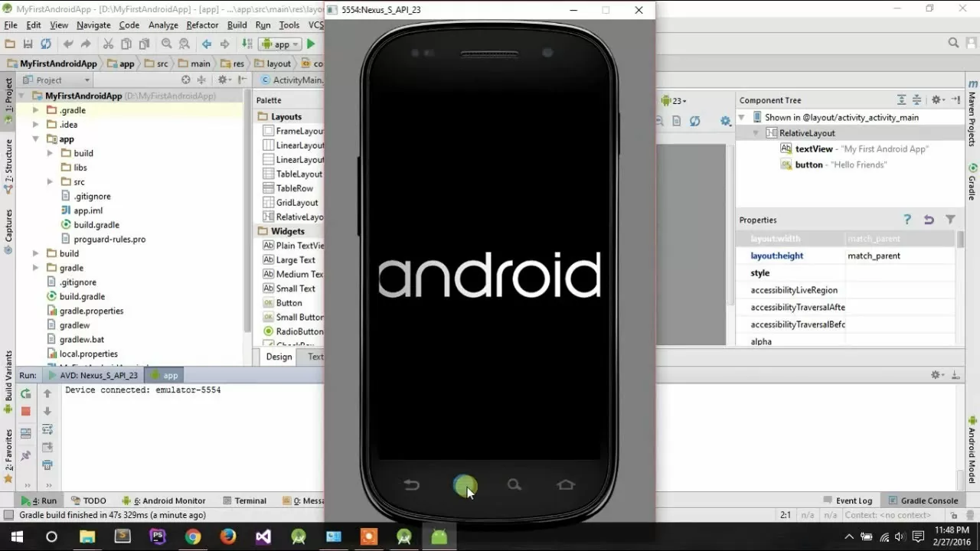Select proguard-rules.pro file
980x551 pixels.
[x=103, y=240]
